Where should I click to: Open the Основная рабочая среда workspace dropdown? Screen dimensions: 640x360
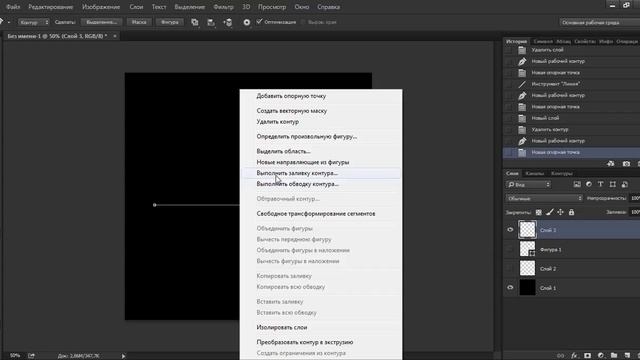(x=600, y=22)
